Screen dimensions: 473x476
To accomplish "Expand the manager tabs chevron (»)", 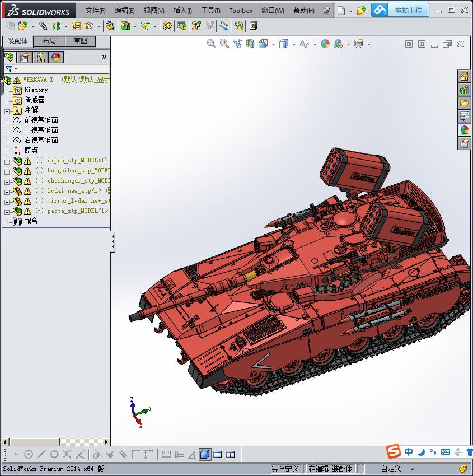I will (104, 57).
